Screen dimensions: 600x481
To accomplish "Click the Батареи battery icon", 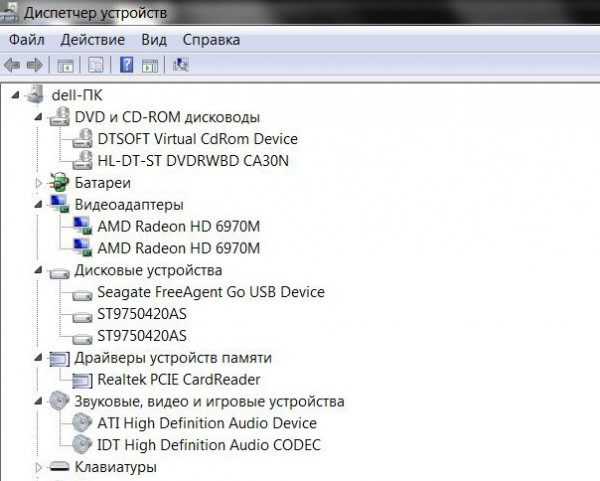I will [x=59, y=182].
